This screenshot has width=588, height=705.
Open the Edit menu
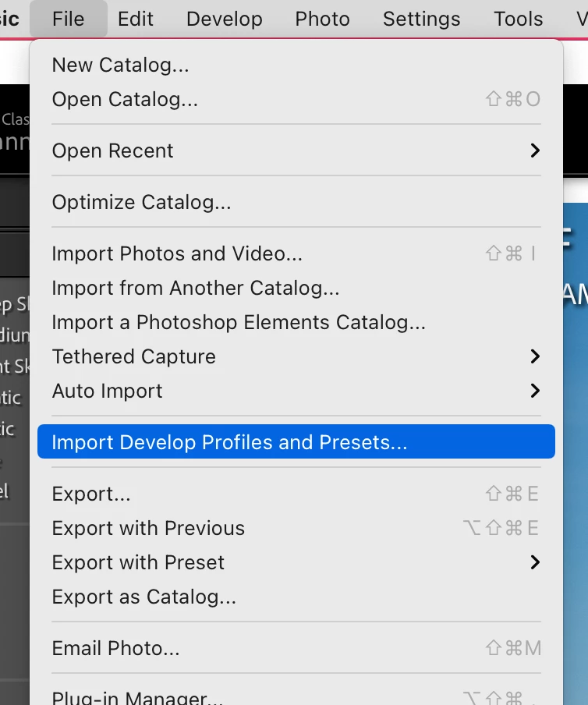(x=136, y=19)
